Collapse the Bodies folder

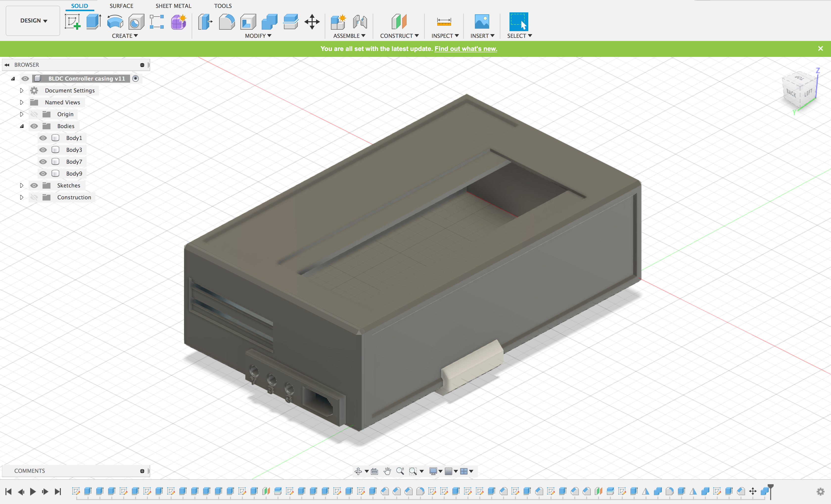tap(22, 126)
